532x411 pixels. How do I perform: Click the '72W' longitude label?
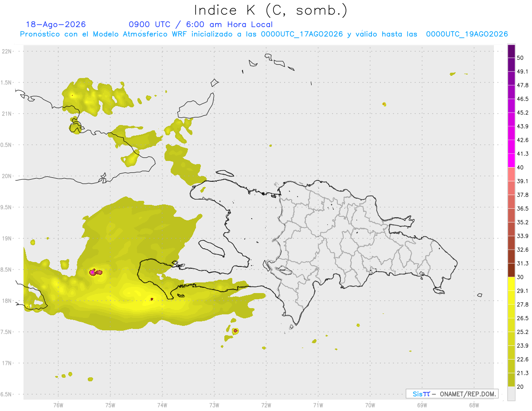[266, 405]
